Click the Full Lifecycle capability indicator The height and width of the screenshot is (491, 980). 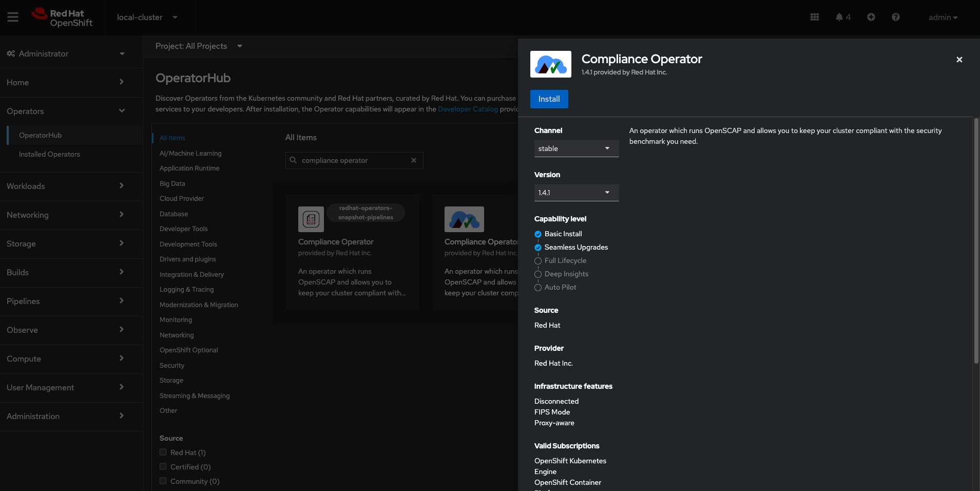538,261
